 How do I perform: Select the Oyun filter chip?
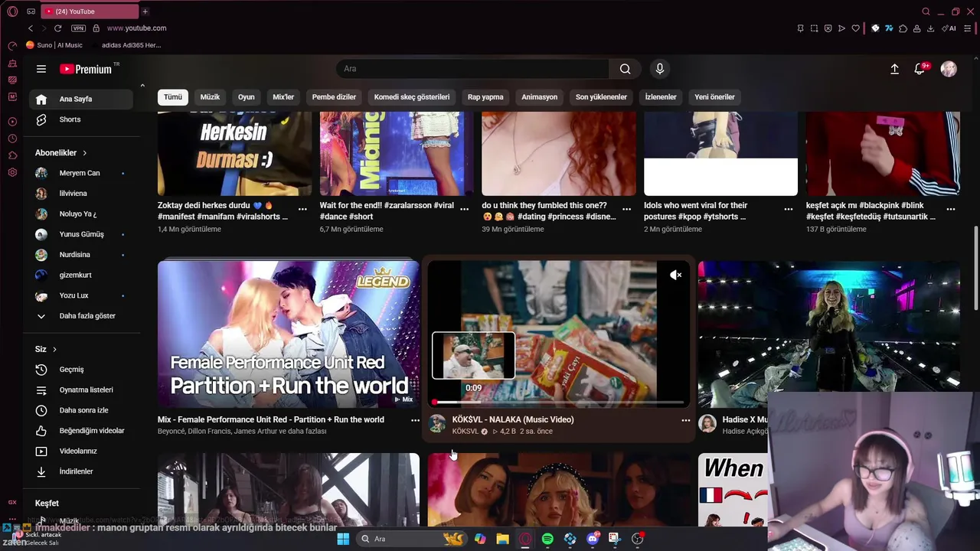[246, 97]
